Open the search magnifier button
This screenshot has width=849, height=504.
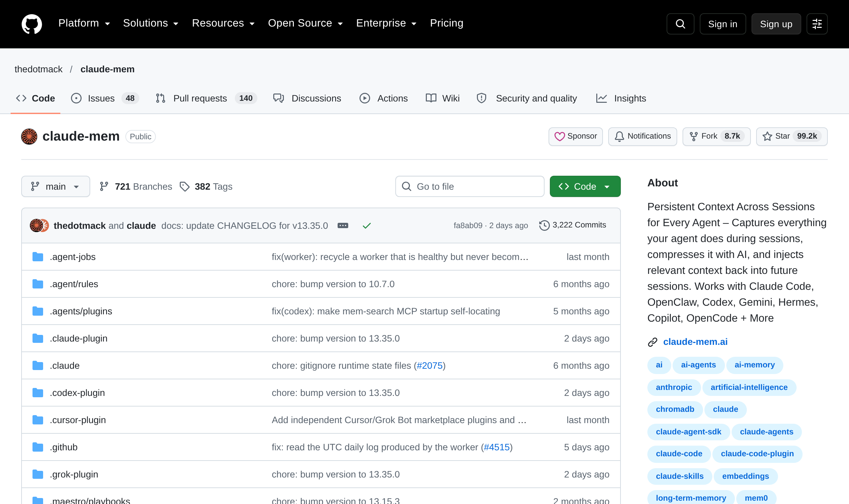680,24
